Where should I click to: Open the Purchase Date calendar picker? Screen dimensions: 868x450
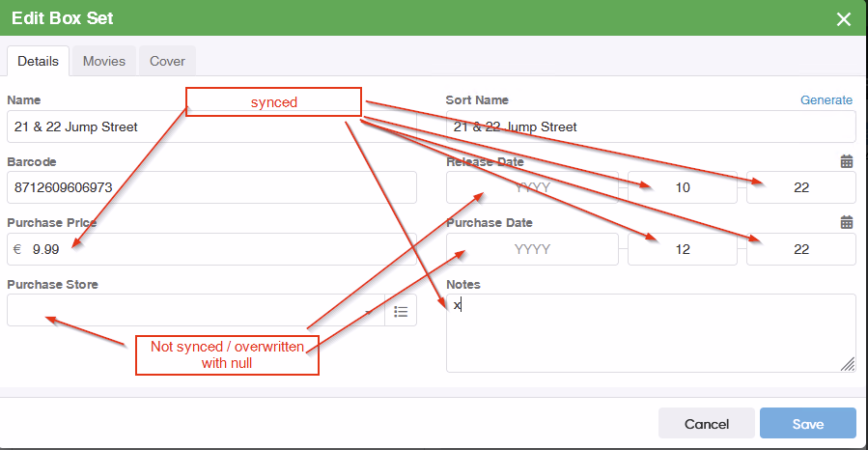(847, 222)
